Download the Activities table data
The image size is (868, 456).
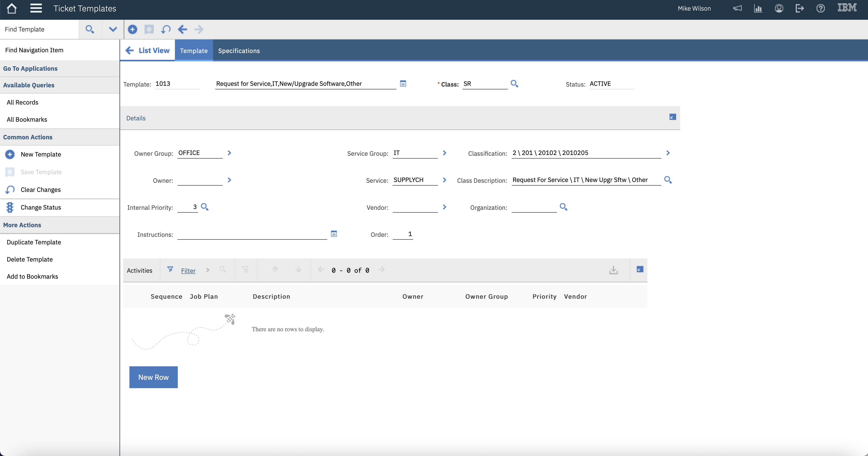coord(613,270)
